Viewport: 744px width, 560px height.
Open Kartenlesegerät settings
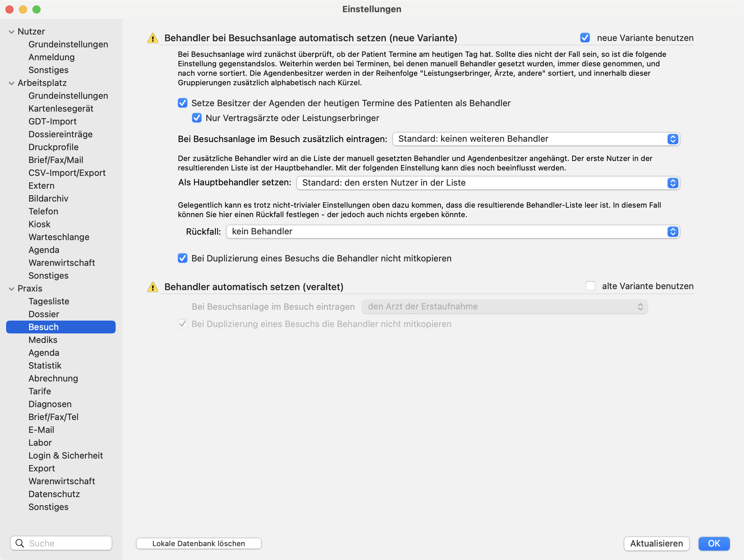61,109
